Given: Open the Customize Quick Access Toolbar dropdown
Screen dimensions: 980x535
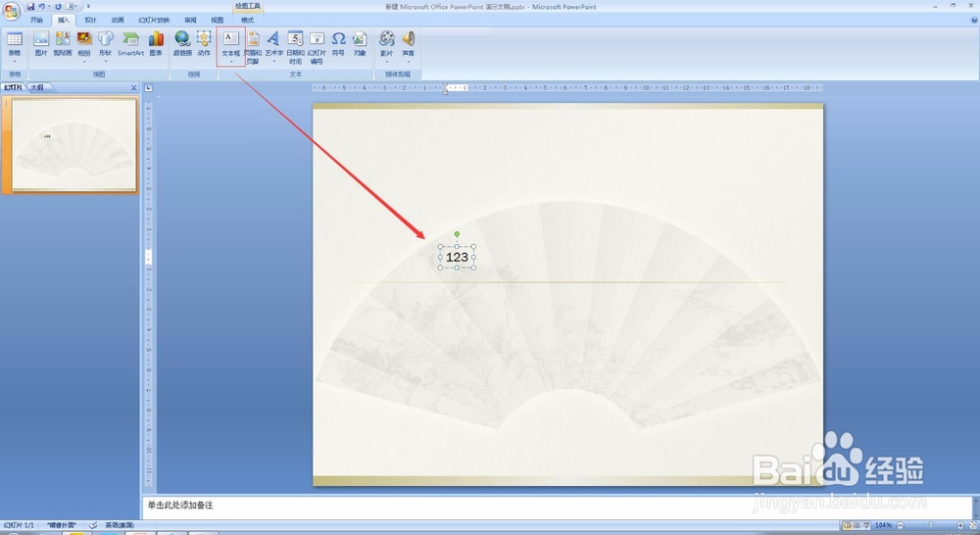Looking at the screenshot, I should pyautogui.click(x=88, y=6).
